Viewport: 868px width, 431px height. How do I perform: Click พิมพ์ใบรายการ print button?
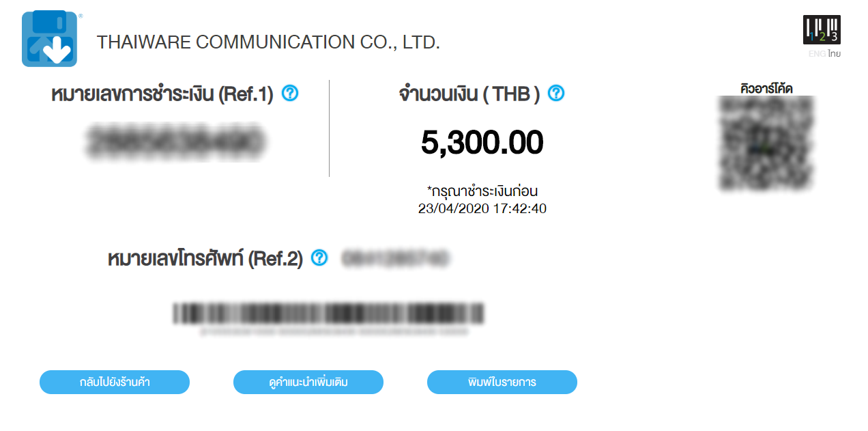[x=502, y=383]
